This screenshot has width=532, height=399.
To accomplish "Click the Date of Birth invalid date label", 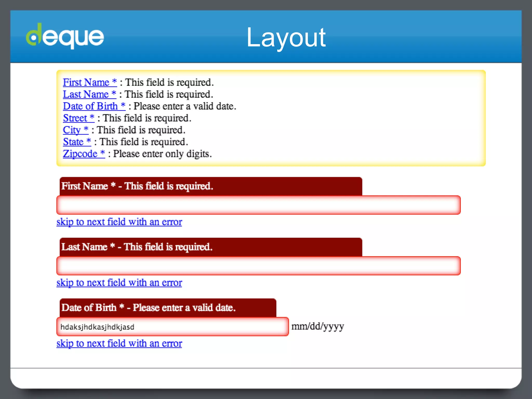I will (x=148, y=308).
